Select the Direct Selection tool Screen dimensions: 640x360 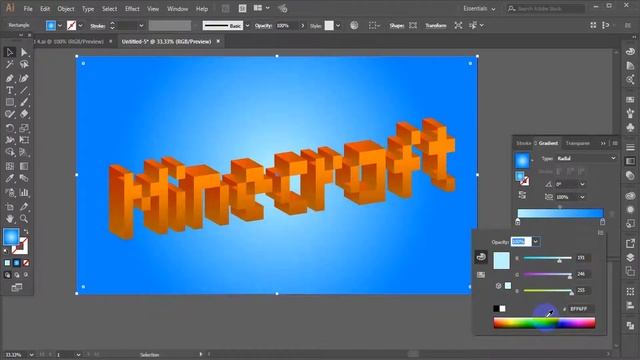(x=24, y=52)
